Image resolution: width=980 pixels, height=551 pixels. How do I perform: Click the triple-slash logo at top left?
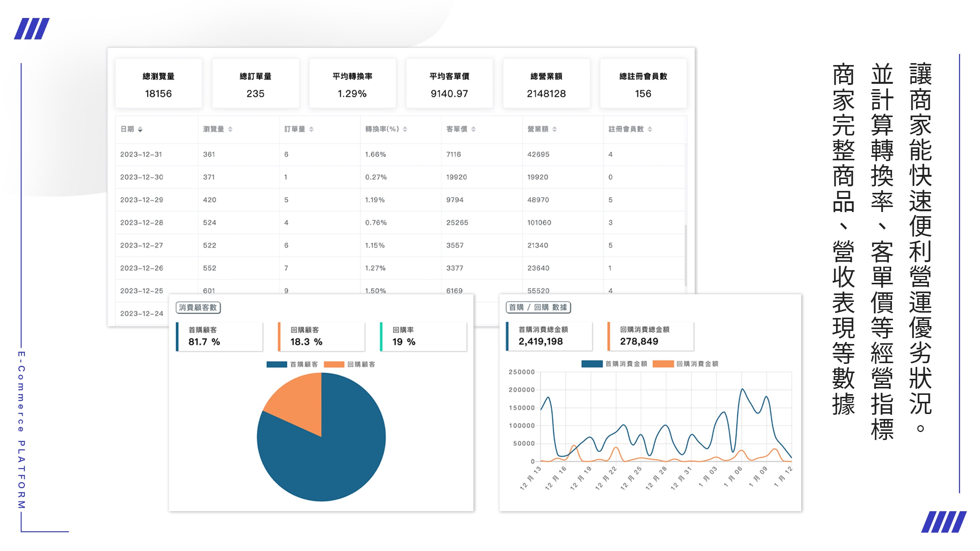[x=32, y=29]
